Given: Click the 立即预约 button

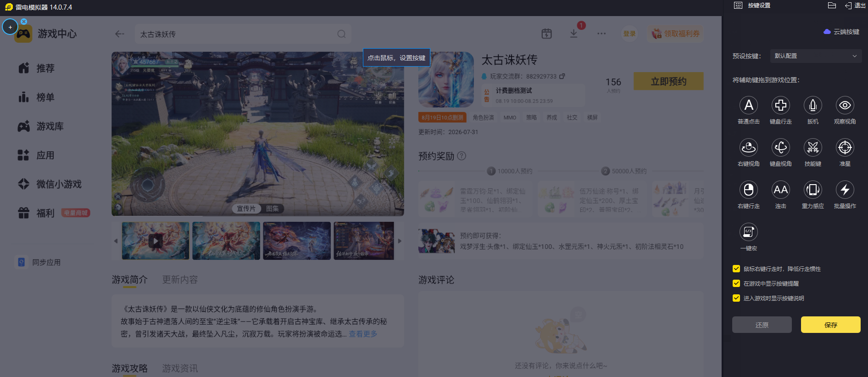Looking at the screenshot, I should [668, 81].
